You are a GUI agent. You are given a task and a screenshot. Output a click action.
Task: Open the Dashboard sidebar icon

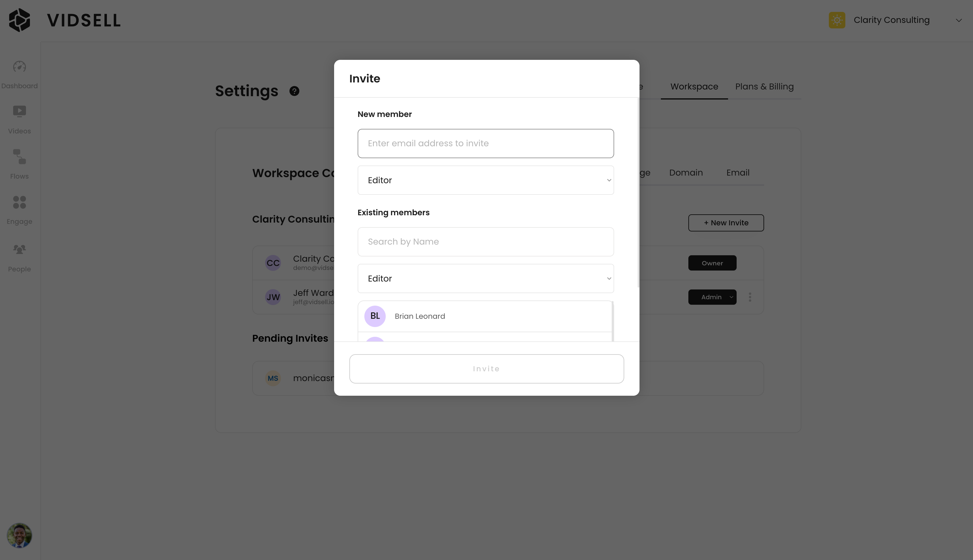coord(19,67)
